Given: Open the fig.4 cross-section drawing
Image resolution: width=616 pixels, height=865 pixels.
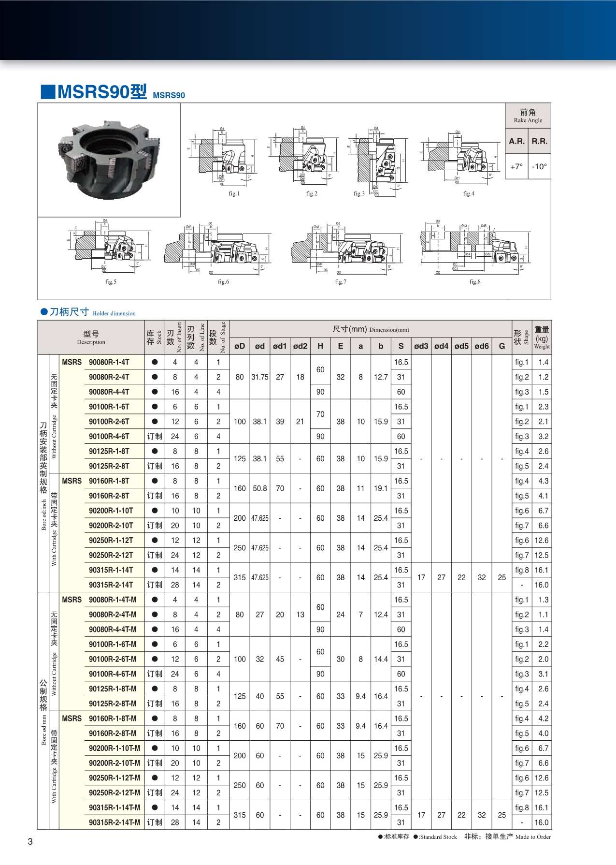Looking at the screenshot, I should (x=461, y=157).
